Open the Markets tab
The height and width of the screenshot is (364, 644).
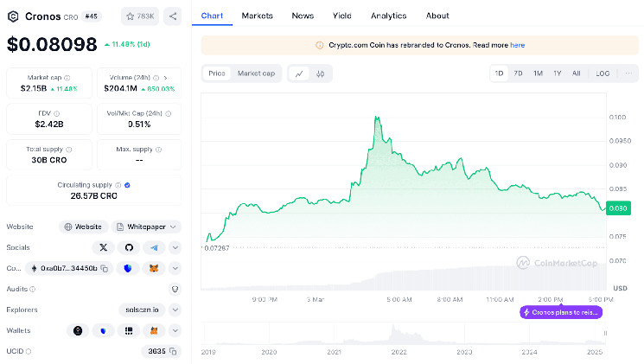(x=257, y=16)
